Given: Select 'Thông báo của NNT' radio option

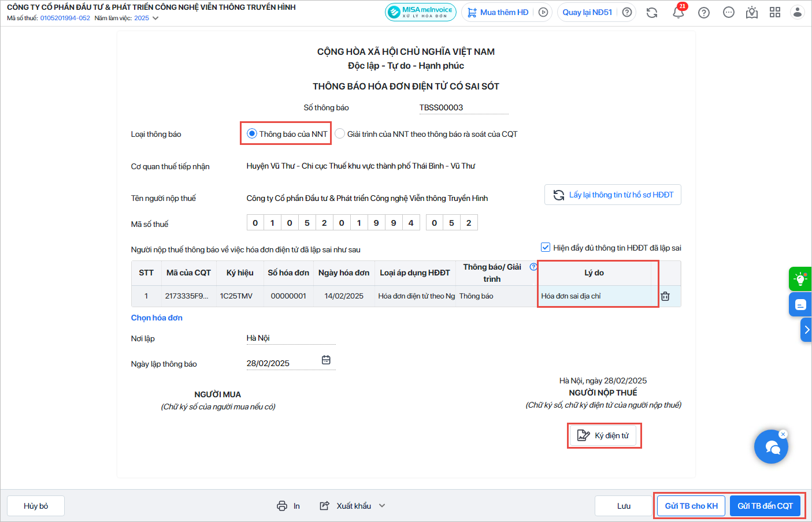Looking at the screenshot, I should click(252, 134).
